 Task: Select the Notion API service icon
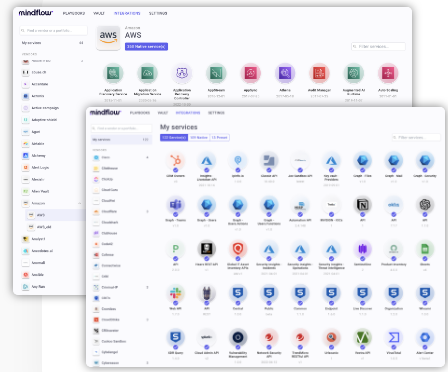click(362, 205)
